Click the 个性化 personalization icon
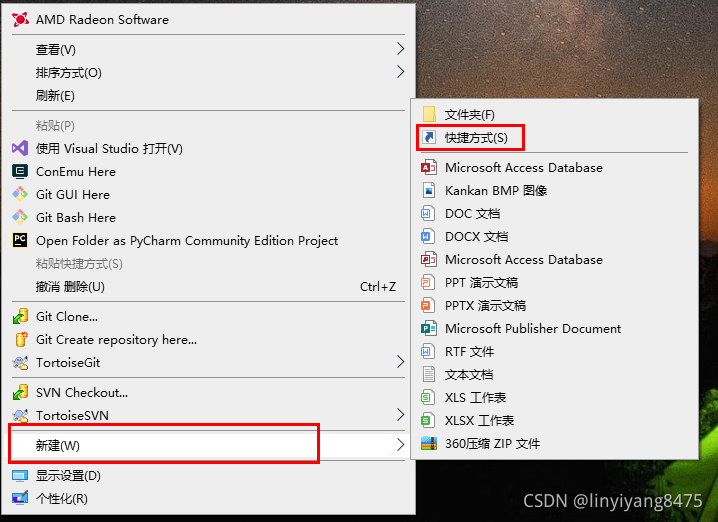Image resolution: width=718 pixels, height=522 pixels. coord(20,498)
